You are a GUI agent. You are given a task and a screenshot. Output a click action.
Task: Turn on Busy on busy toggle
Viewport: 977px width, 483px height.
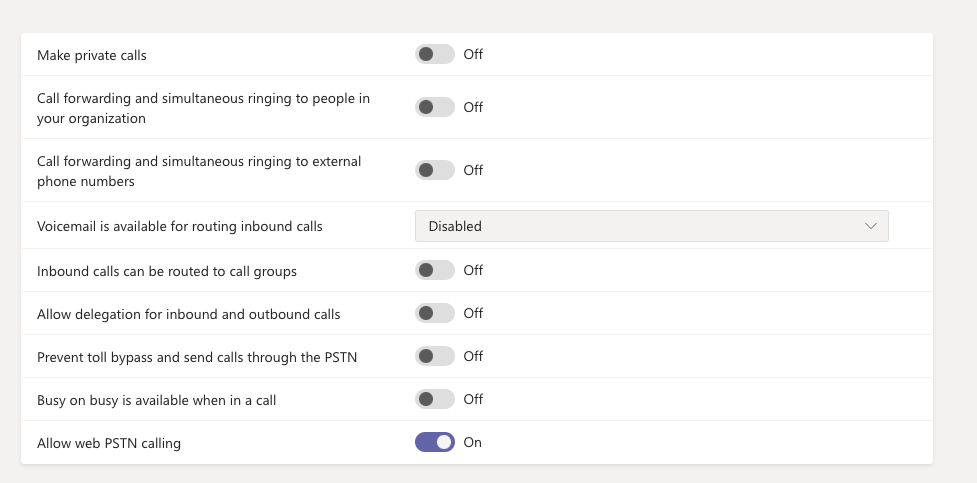(x=435, y=399)
